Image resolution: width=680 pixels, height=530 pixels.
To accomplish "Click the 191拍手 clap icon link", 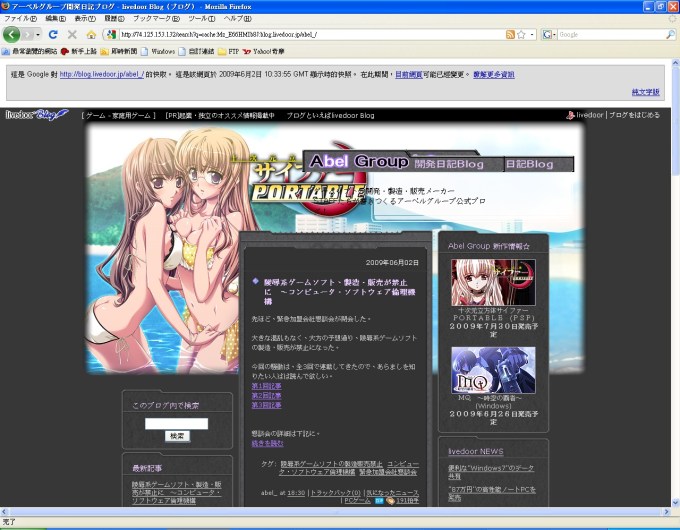I will coord(402,501).
